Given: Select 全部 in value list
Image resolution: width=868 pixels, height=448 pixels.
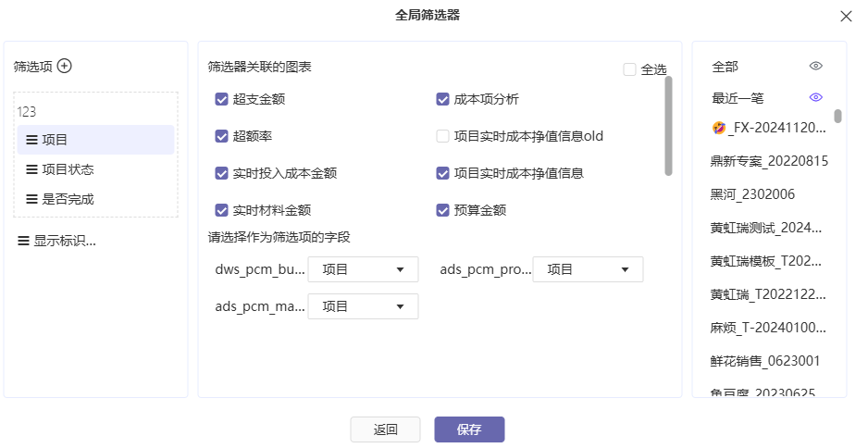Looking at the screenshot, I should point(725,67).
